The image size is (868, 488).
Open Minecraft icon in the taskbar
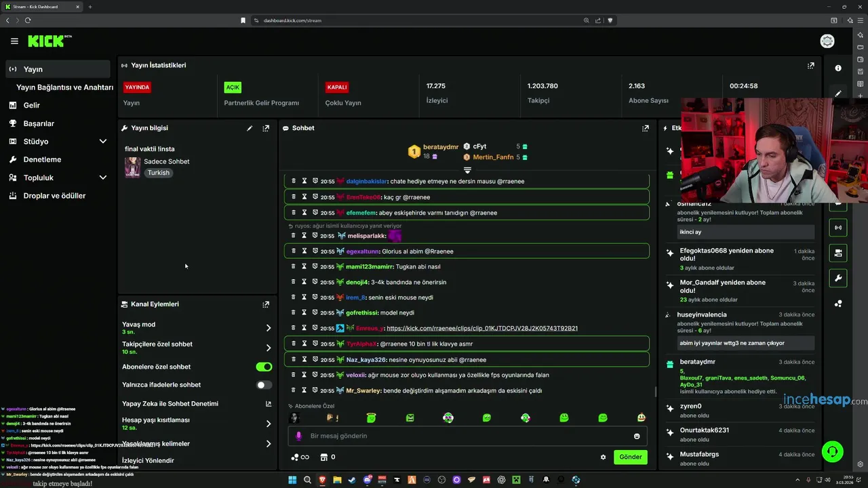click(516, 480)
